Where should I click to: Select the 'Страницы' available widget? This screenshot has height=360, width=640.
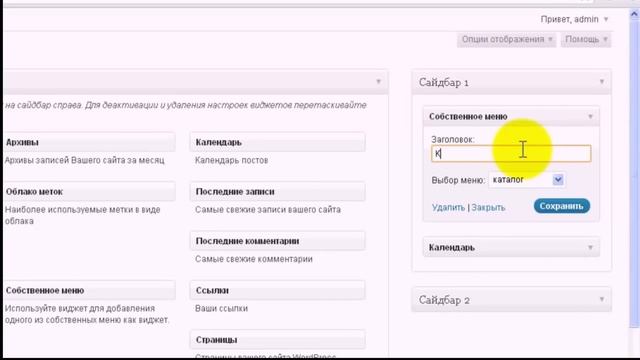[278, 340]
